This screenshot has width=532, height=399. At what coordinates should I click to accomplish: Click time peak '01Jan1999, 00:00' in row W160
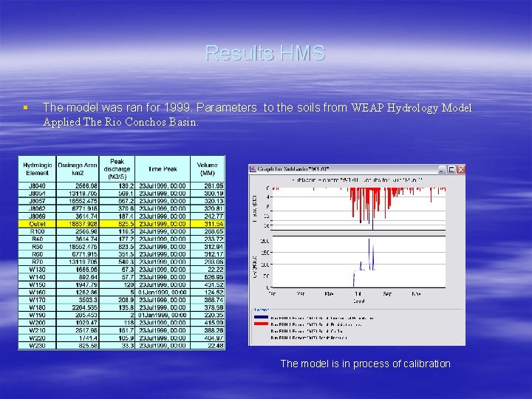coord(163,293)
